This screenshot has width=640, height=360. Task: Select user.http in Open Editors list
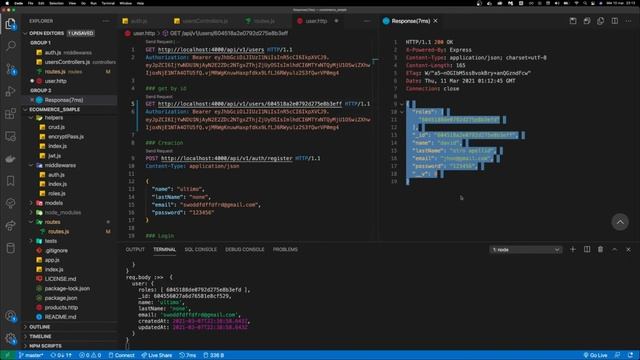[x=55, y=81]
